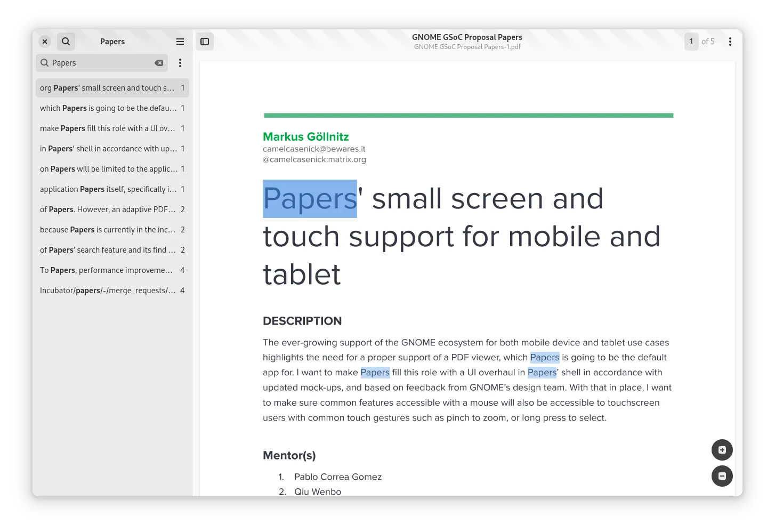The image size is (775, 532).
Task: Select result 'Incubator/papers/-/merge_requests'
Action: click(x=112, y=291)
